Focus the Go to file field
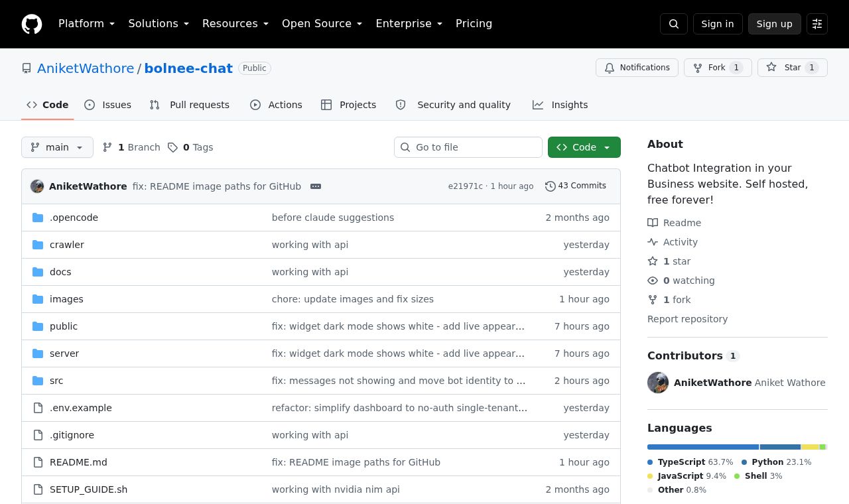849x504 pixels. click(468, 147)
